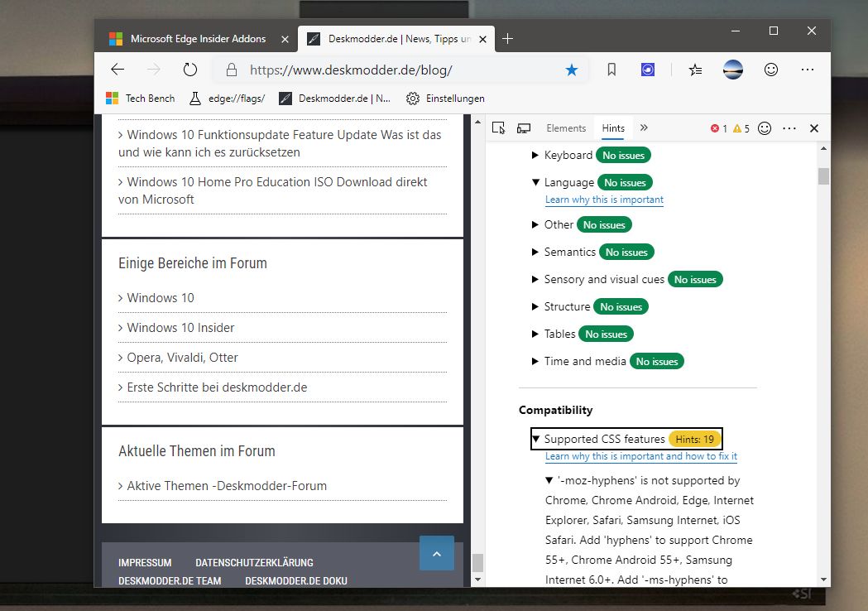Expand the Keyboard hints category
This screenshot has width=868, height=611.
pyautogui.click(x=535, y=155)
